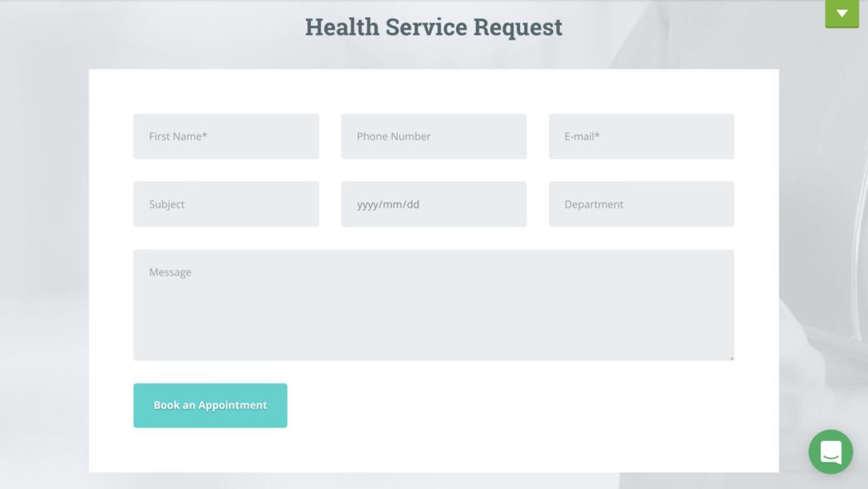The width and height of the screenshot is (868, 489).
Task: Click the Message box resize handle corner
Action: tap(731, 356)
